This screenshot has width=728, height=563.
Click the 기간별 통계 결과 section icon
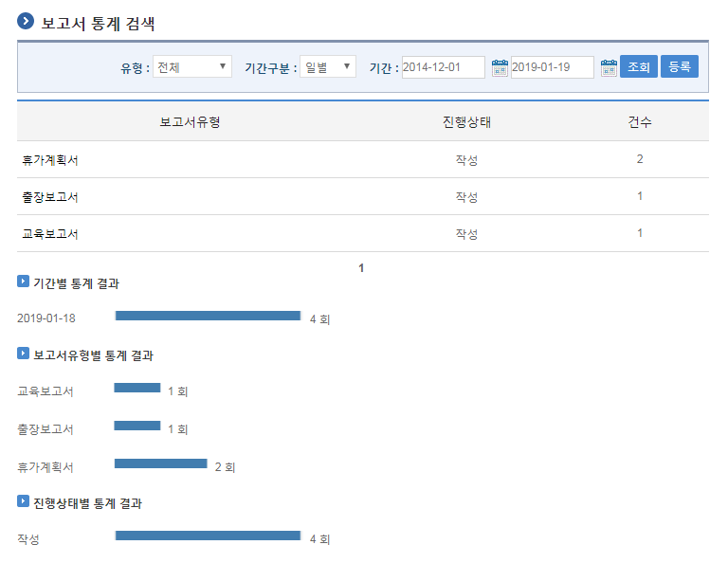click(24, 281)
